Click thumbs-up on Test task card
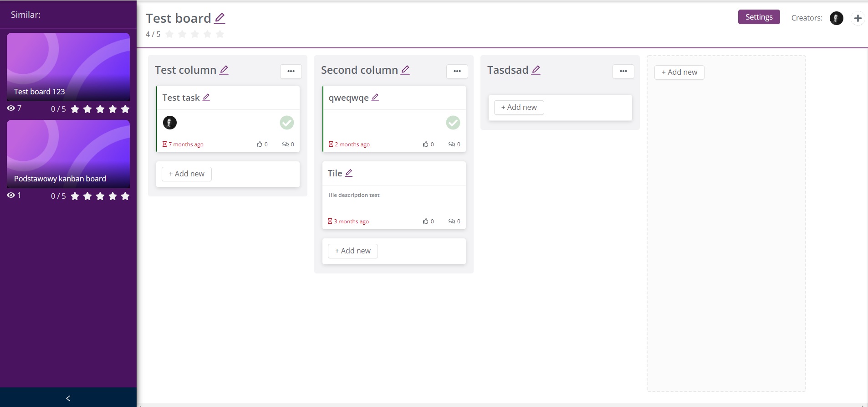 259,144
